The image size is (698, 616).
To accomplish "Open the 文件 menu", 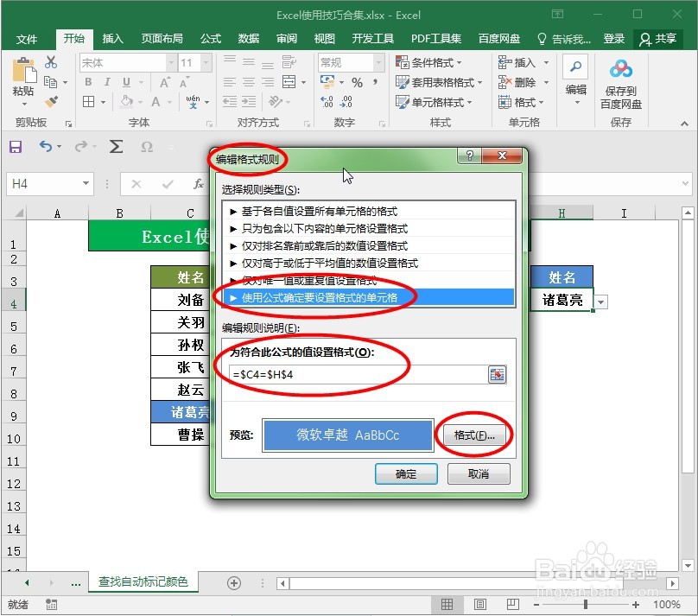I will tap(27, 39).
